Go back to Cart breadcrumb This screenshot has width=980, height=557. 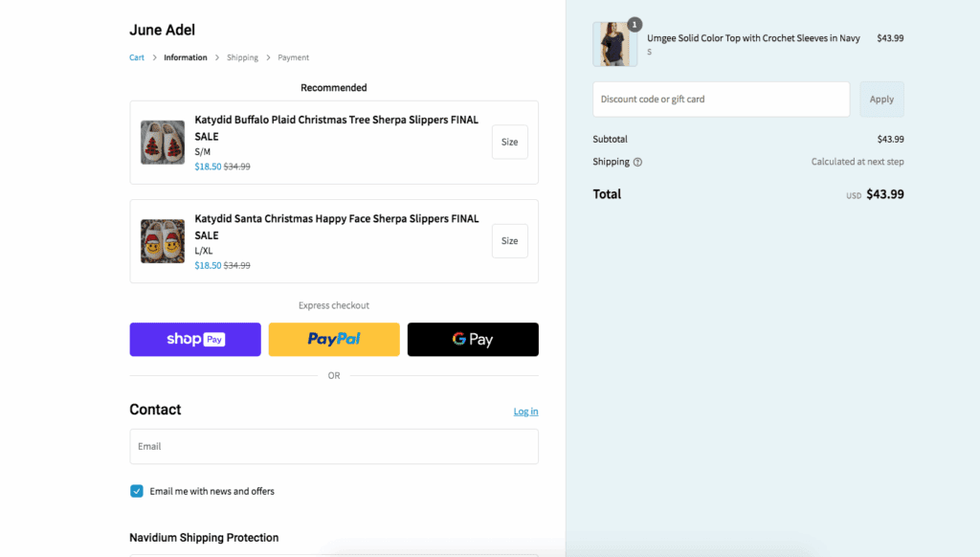coord(137,57)
